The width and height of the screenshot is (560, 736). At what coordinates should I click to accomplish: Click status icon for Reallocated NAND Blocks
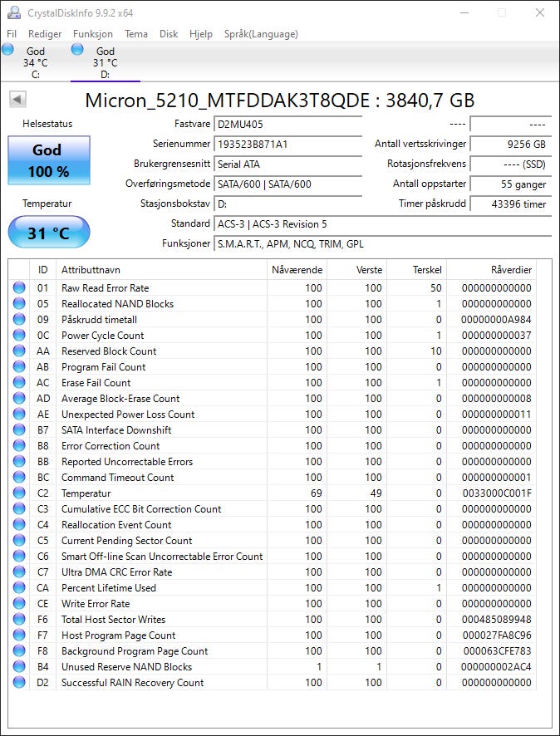tap(19, 304)
